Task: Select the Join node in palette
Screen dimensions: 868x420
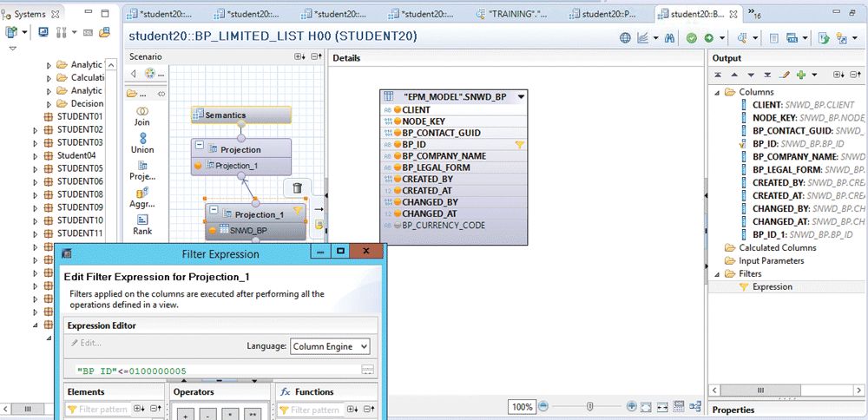Action: [141, 115]
